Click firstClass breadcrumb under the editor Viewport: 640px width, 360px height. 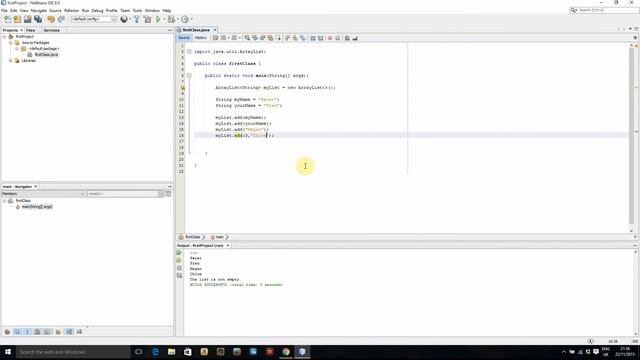click(x=193, y=237)
